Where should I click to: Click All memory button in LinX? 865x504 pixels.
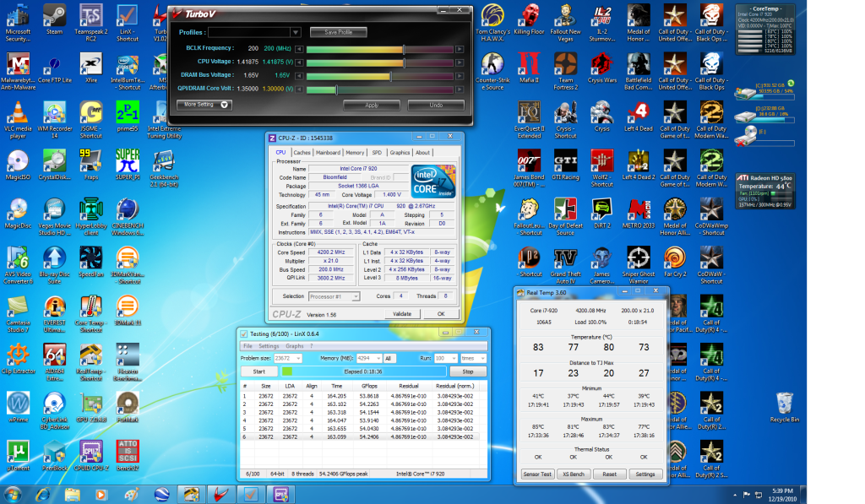click(389, 359)
